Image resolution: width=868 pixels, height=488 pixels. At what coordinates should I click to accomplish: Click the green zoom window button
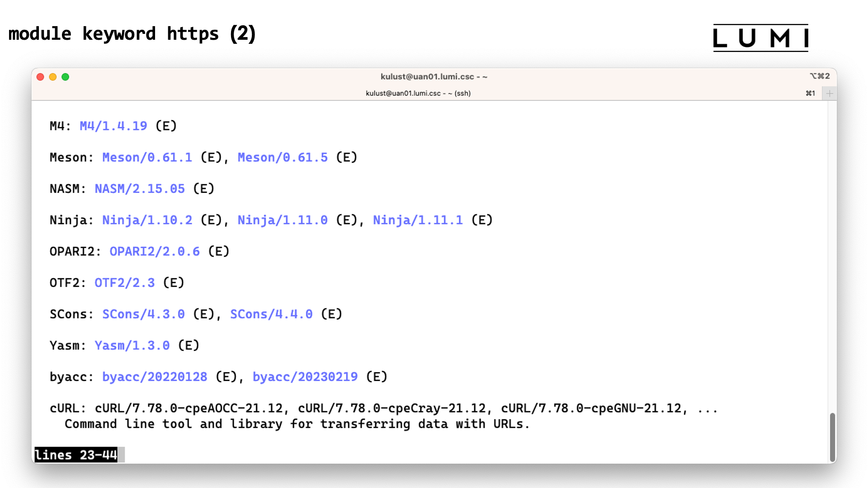point(66,77)
